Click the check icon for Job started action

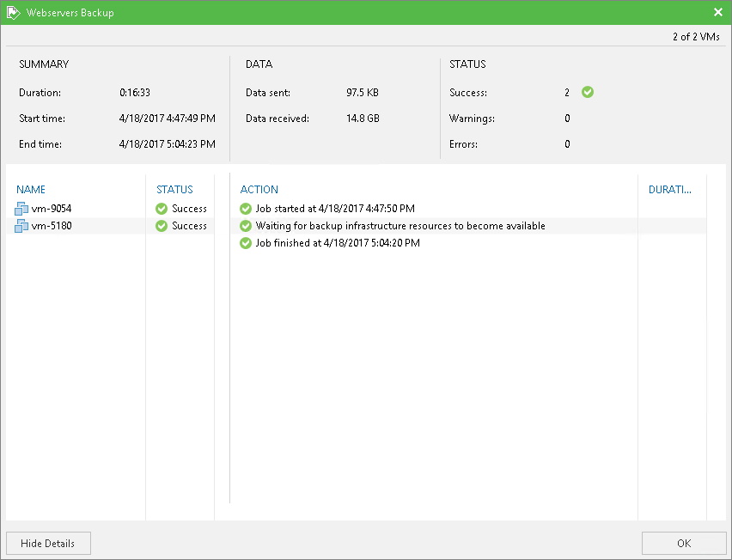click(x=246, y=209)
